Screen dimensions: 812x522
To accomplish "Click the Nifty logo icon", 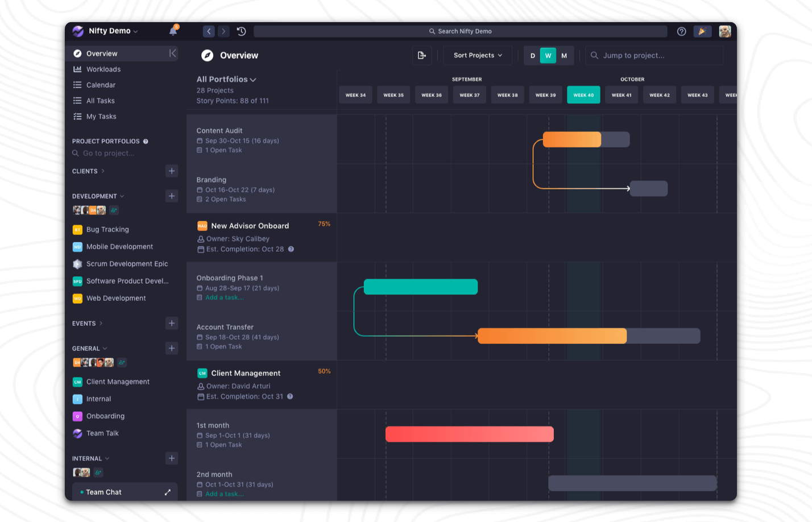I will pyautogui.click(x=78, y=31).
